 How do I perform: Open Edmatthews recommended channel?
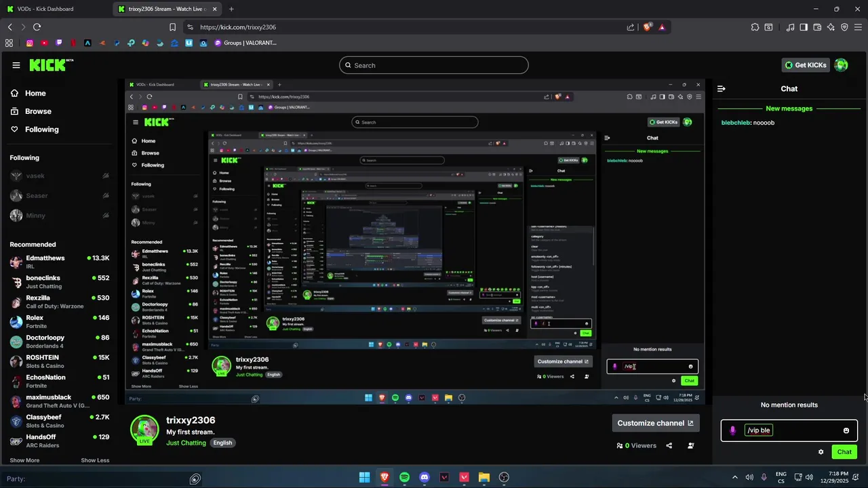click(x=59, y=262)
